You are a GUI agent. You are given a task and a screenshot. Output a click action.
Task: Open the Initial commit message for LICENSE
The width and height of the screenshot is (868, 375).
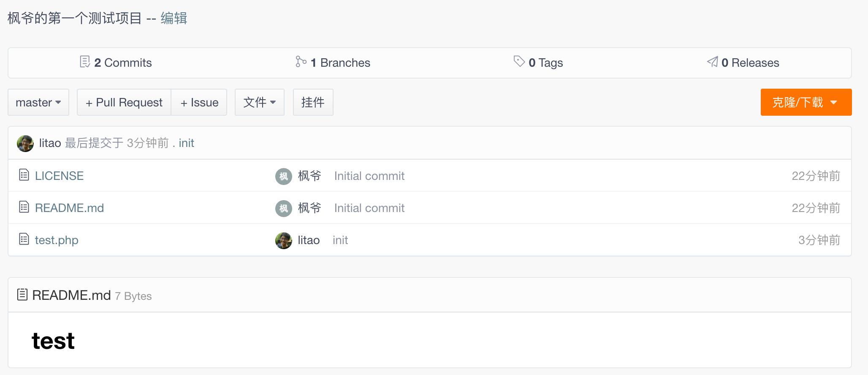coord(369,176)
